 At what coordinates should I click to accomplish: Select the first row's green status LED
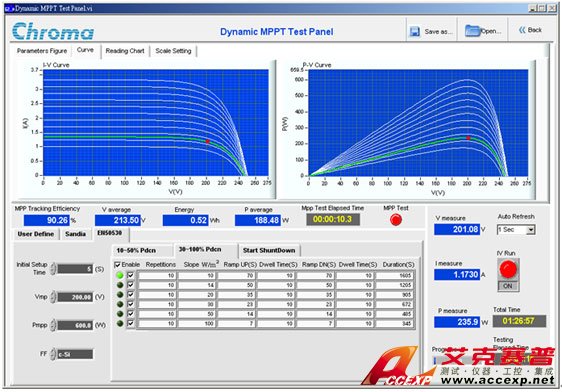(120, 275)
